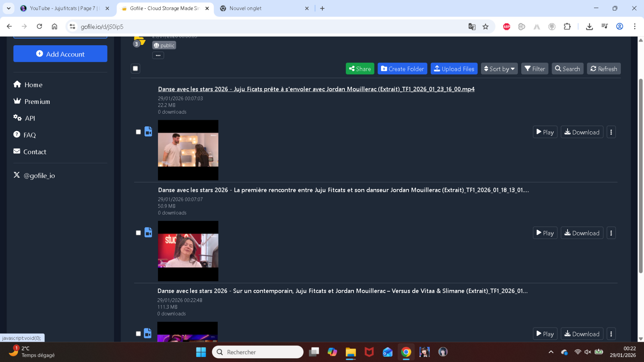Expand the Sort by dropdown
644x362 pixels.
point(499,69)
